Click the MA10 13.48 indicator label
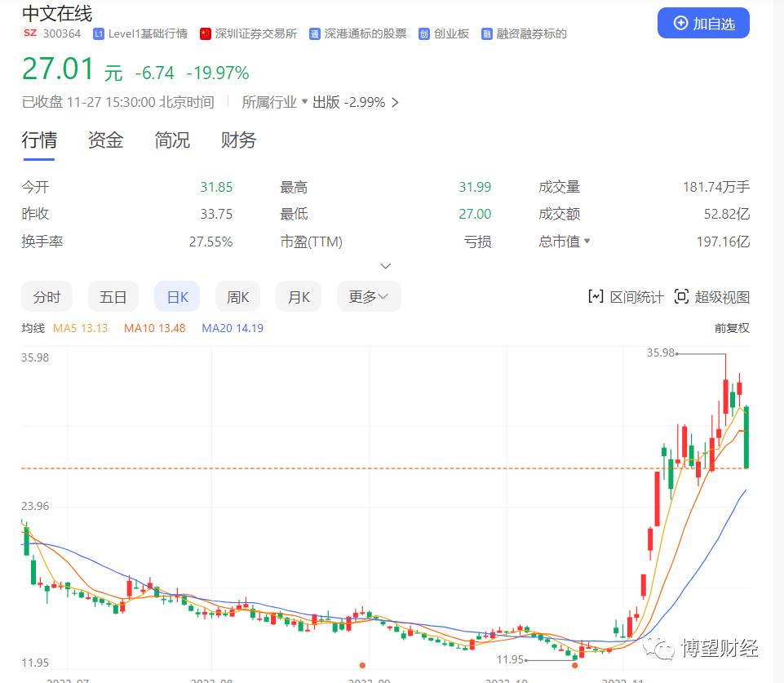This screenshot has width=784, height=683. pyautogui.click(x=154, y=328)
